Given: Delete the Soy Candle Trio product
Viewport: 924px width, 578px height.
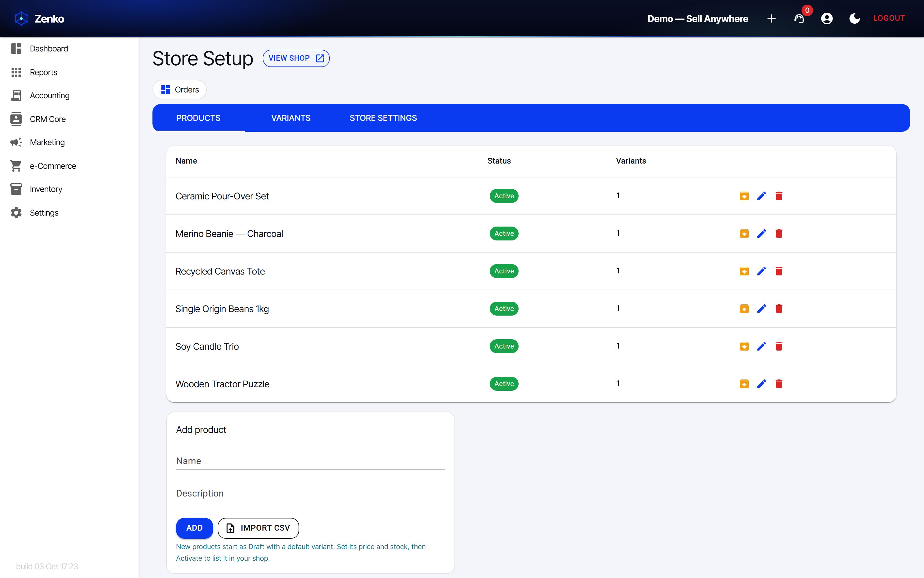Looking at the screenshot, I should tap(779, 346).
